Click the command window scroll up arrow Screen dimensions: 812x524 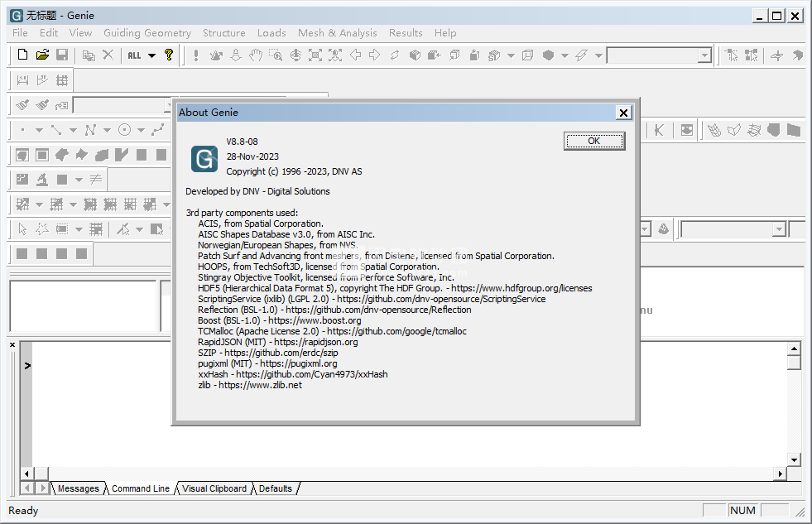pos(794,349)
